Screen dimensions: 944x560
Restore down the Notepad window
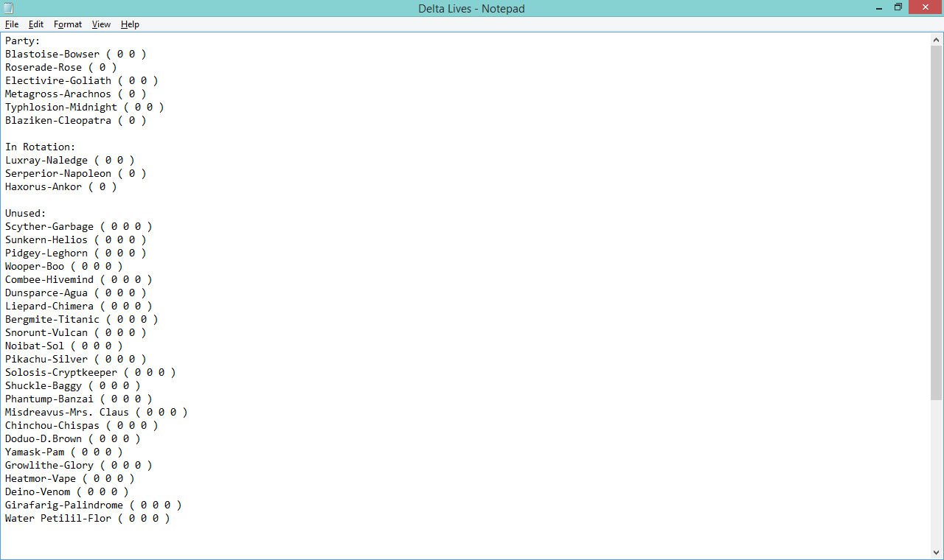pyautogui.click(x=898, y=7)
